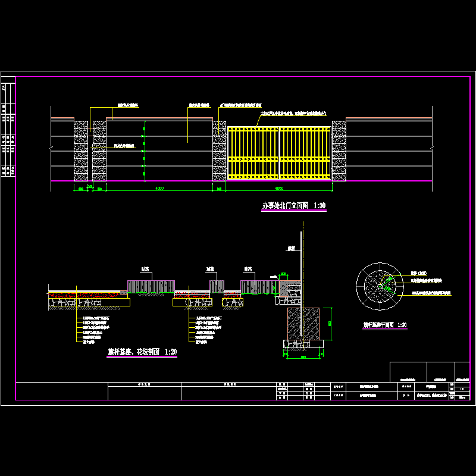Select the 4000 dimension under the yellow gate
The height and width of the screenshot is (476, 476).
(279, 189)
